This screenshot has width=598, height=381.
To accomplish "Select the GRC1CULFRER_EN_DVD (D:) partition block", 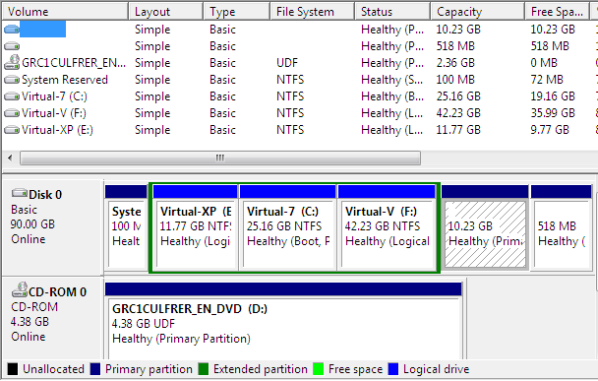I will 283,321.
